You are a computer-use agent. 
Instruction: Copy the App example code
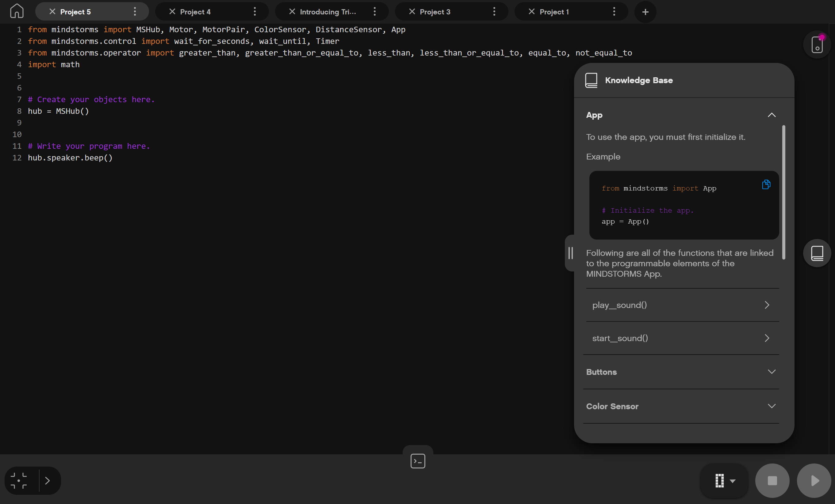tap(766, 184)
